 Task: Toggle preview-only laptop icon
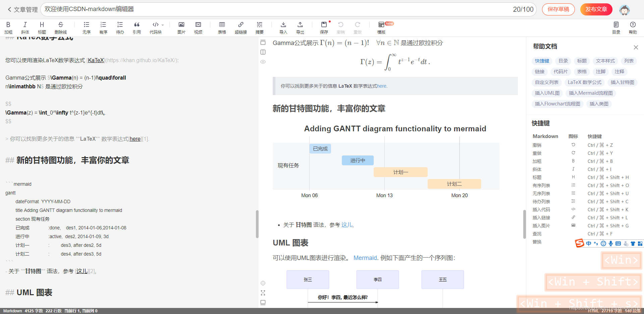263,303
